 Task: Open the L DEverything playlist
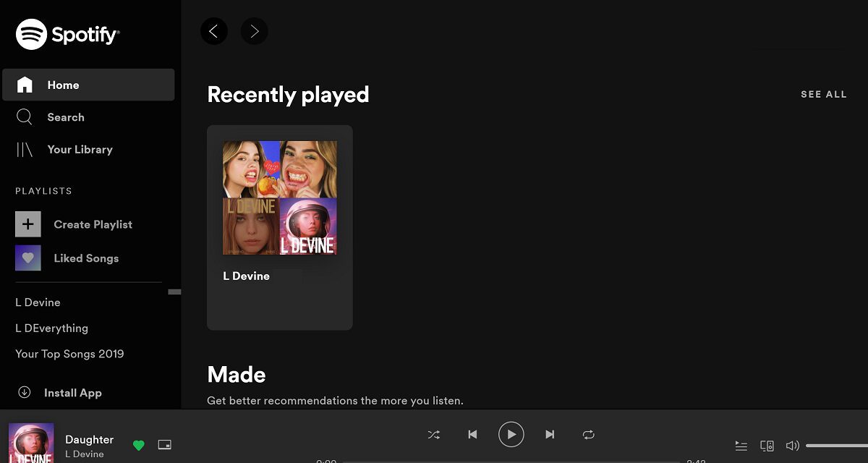[x=51, y=328]
